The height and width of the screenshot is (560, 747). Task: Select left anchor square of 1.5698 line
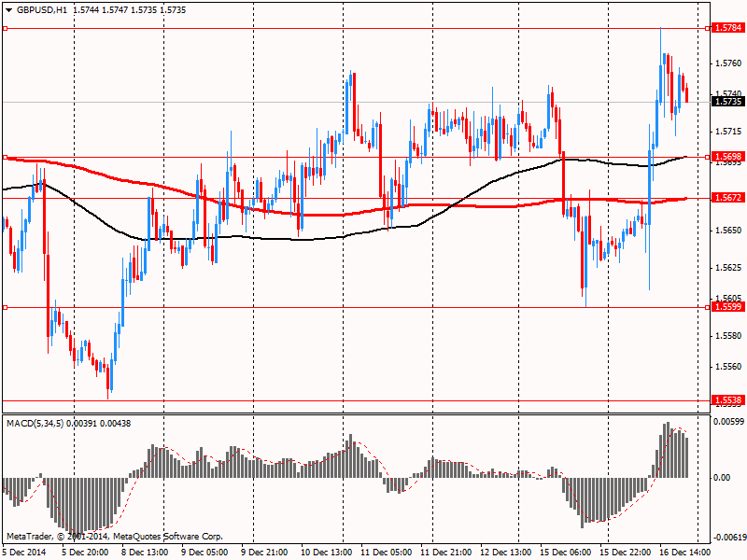[5, 157]
